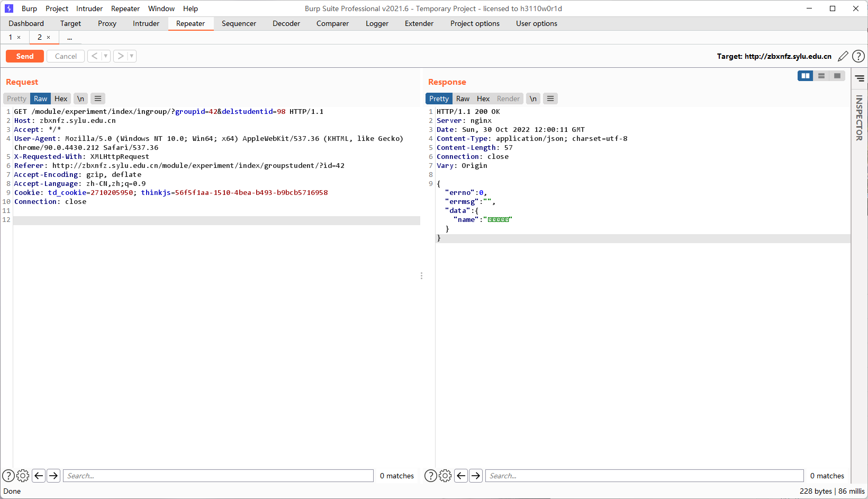Jump to previous request search match
The height and width of the screenshot is (499, 868).
point(39,476)
